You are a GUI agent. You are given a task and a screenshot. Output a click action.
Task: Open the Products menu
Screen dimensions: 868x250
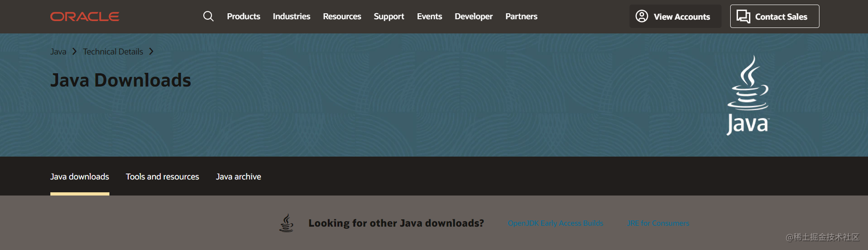[x=244, y=16]
